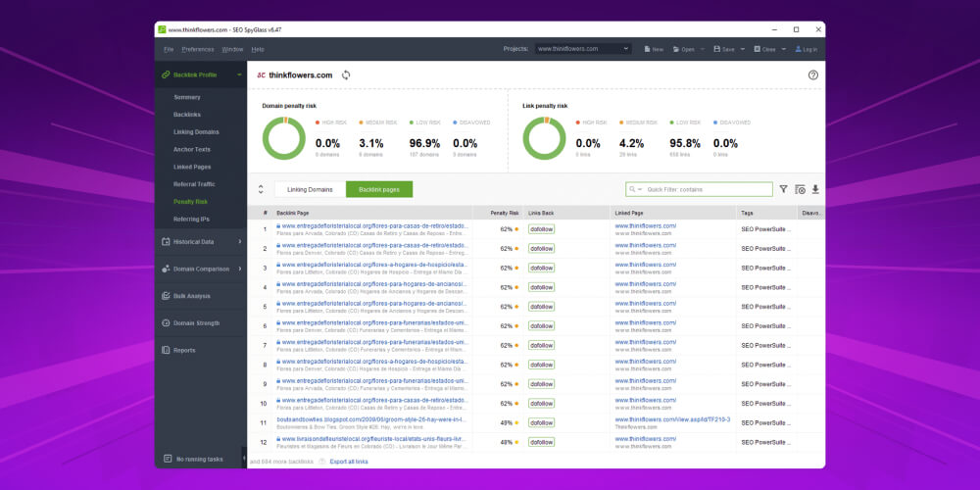Viewport: 980px width, 490px height.
Task: Click the Domain Comparison sidebar icon
Action: [166, 269]
